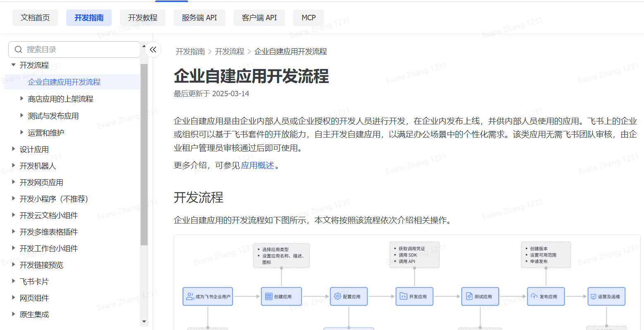Expand 测试与发布应用 arrow
Image resolution: width=644 pixels, height=330 pixels.
pyautogui.click(x=22, y=116)
